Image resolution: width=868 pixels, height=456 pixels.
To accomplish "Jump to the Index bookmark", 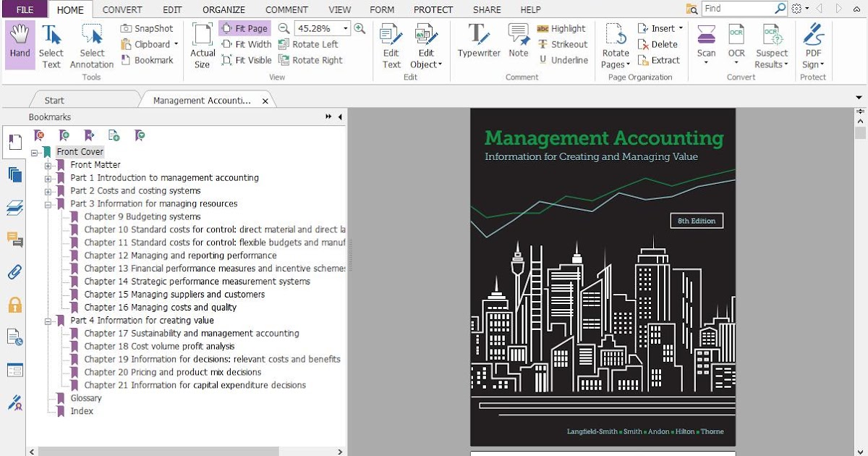I will point(82,411).
